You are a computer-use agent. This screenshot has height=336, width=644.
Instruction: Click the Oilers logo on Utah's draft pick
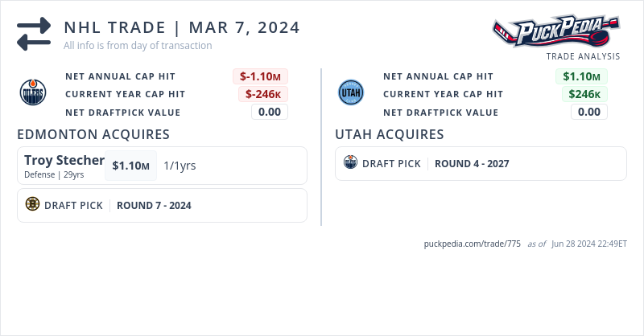(350, 163)
